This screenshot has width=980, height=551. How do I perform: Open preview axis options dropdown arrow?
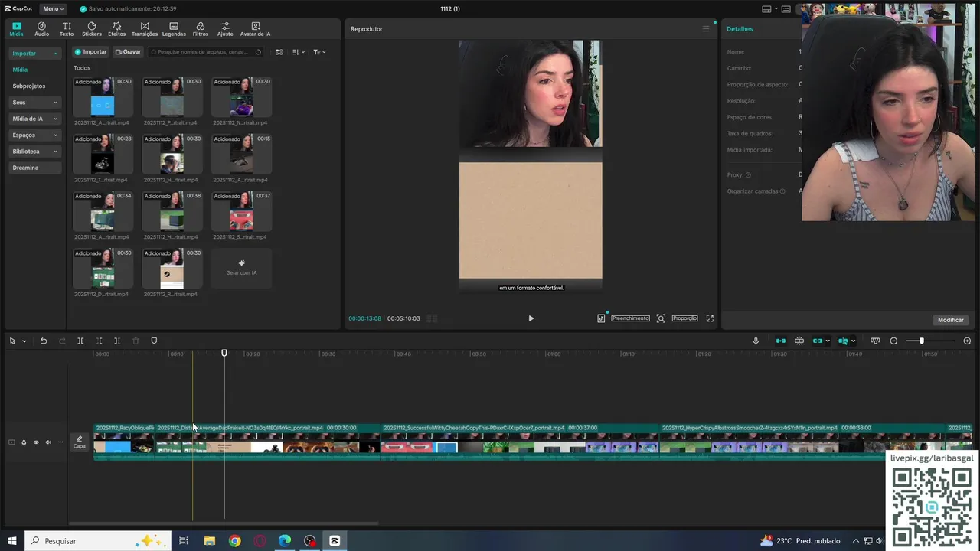click(x=853, y=341)
